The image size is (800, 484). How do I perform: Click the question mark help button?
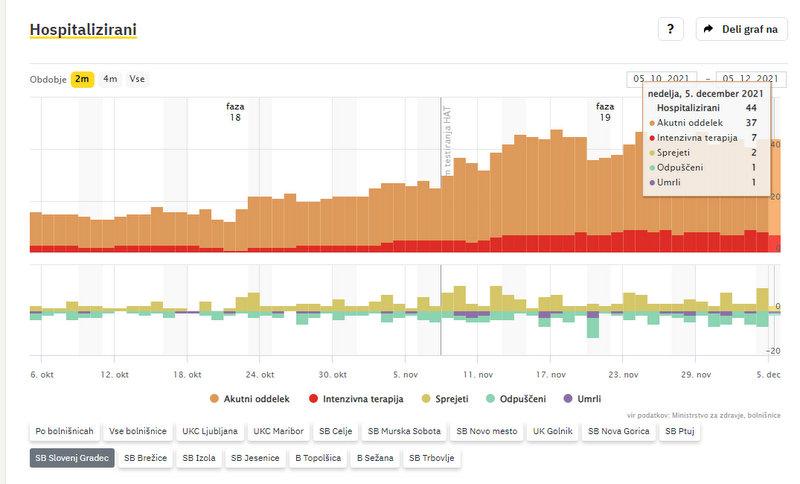[x=670, y=29]
